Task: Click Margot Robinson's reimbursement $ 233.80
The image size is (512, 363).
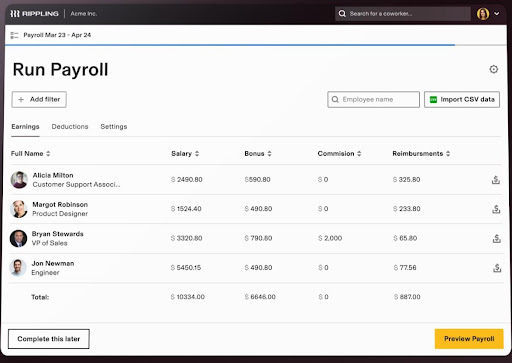Action: click(407, 209)
